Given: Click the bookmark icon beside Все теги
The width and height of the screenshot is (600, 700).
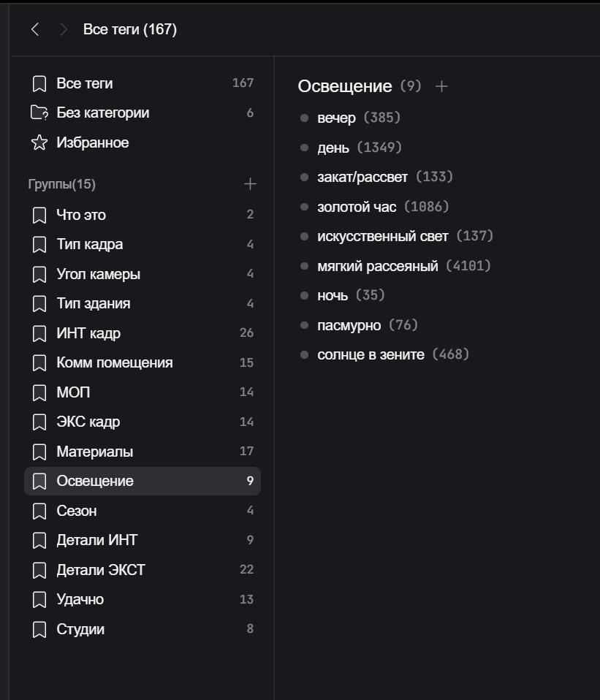Looking at the screenshot, I should (39, 84).
